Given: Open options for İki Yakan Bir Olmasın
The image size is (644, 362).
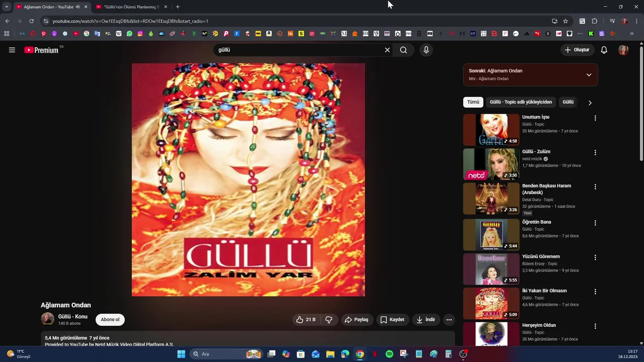Looking at the screenshot, I should [595, 292].
